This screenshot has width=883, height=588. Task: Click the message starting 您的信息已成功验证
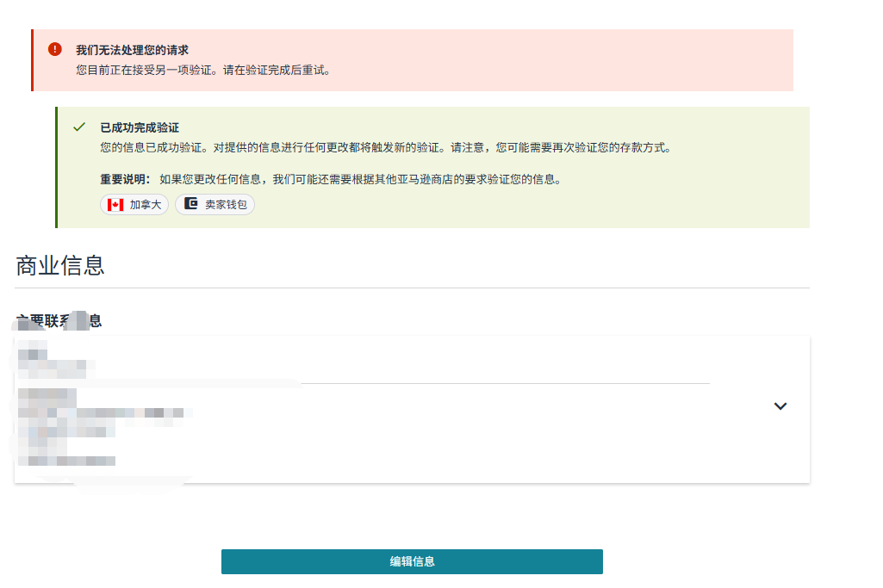(384, 147)
